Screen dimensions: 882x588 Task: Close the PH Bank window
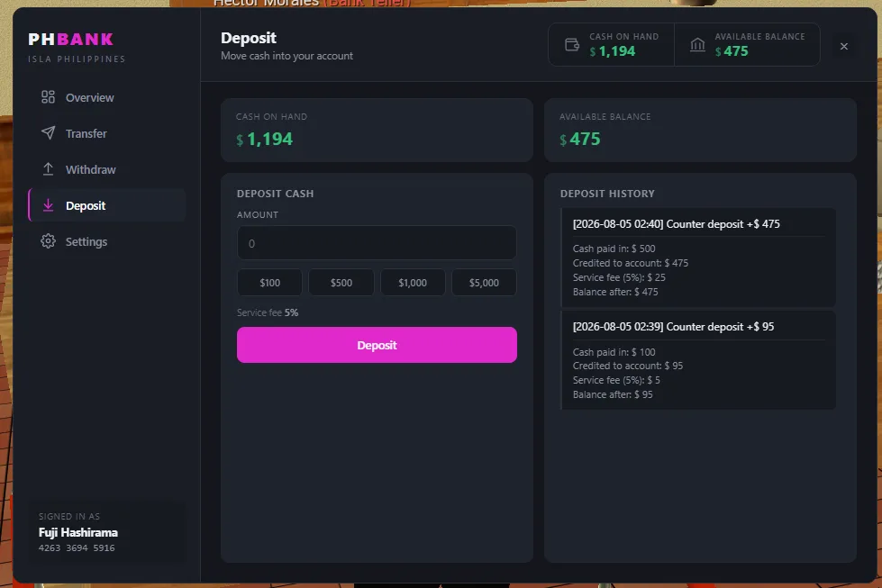844,46
